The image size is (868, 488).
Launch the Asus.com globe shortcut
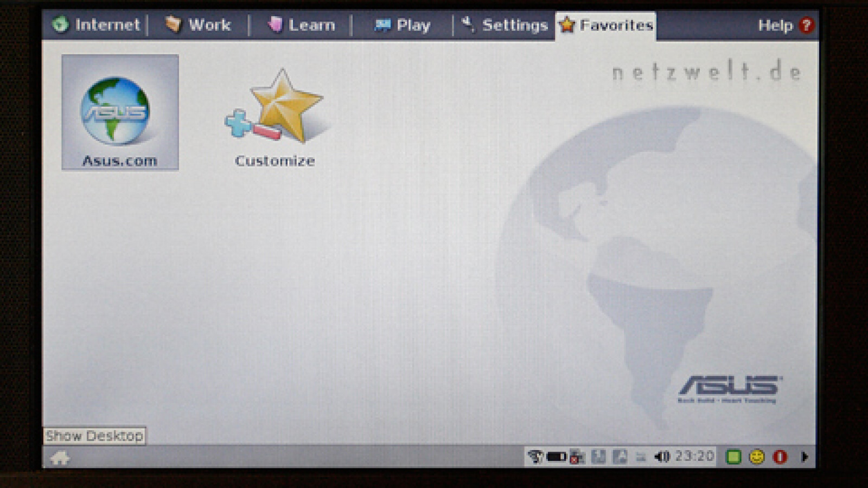(x=120, y=112)
